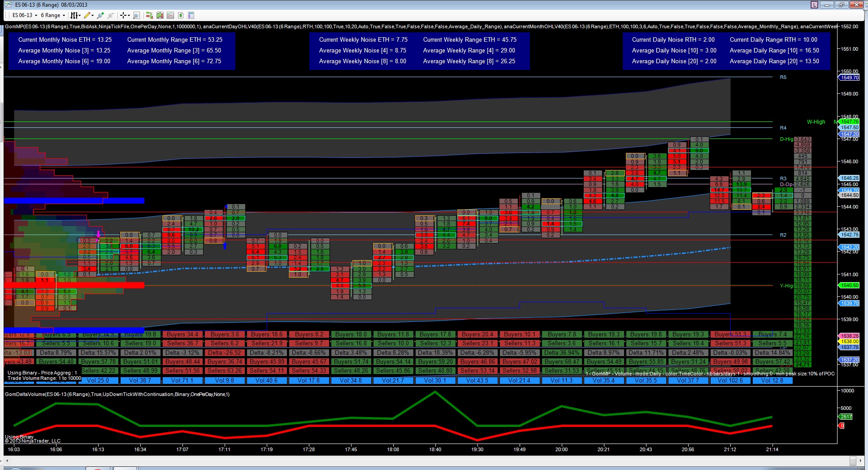Click the 2517 delta volume marker
868x470 pixels.
(x=846, y=417)
